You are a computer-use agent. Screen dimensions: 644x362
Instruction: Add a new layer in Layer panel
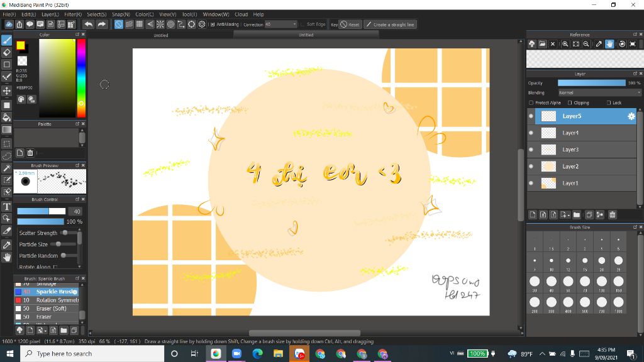533,215
